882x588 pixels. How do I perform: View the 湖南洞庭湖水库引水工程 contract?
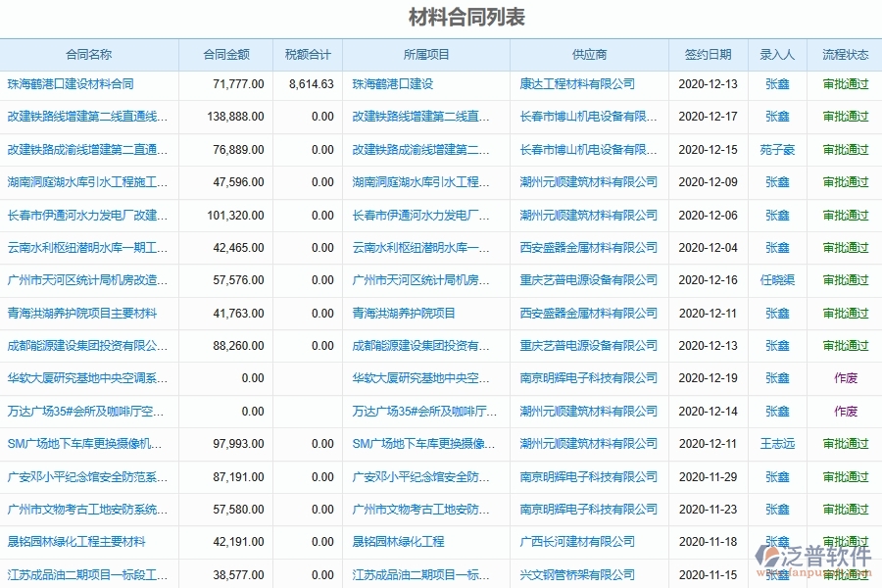[83, 182]
